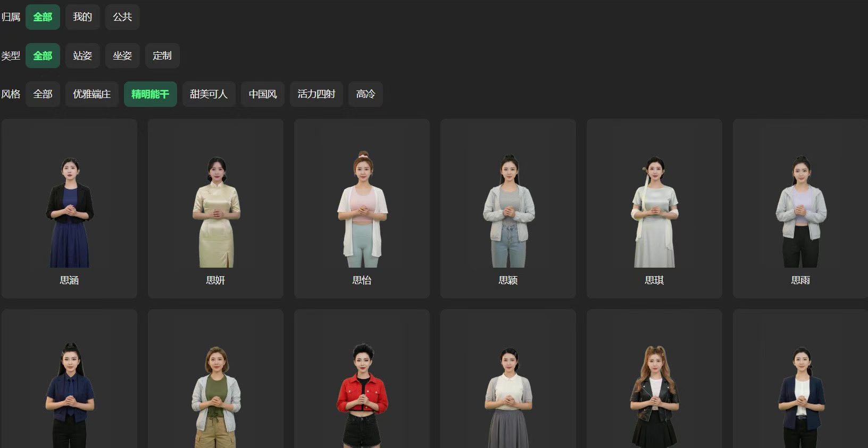This screenshot has height=448, width=868.
Task: Choose the avatar with olive green top
Action: (215, 394)
